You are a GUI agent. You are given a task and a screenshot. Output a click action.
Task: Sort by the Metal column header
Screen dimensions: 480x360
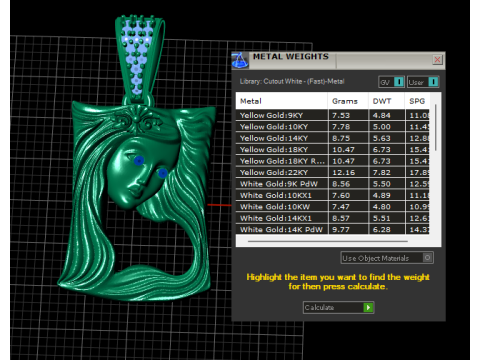pyautogui.click(x=282, y=101)
